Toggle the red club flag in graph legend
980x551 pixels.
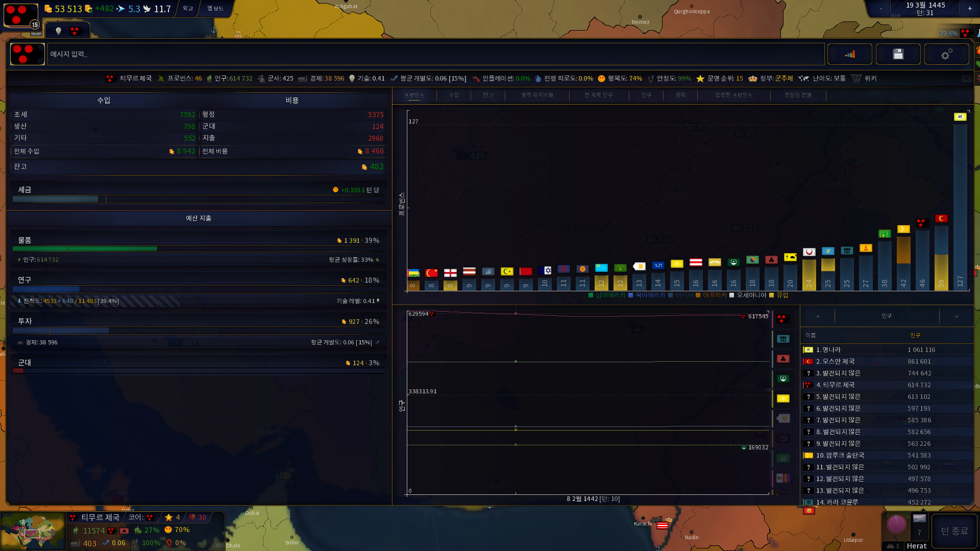(782, 359)
